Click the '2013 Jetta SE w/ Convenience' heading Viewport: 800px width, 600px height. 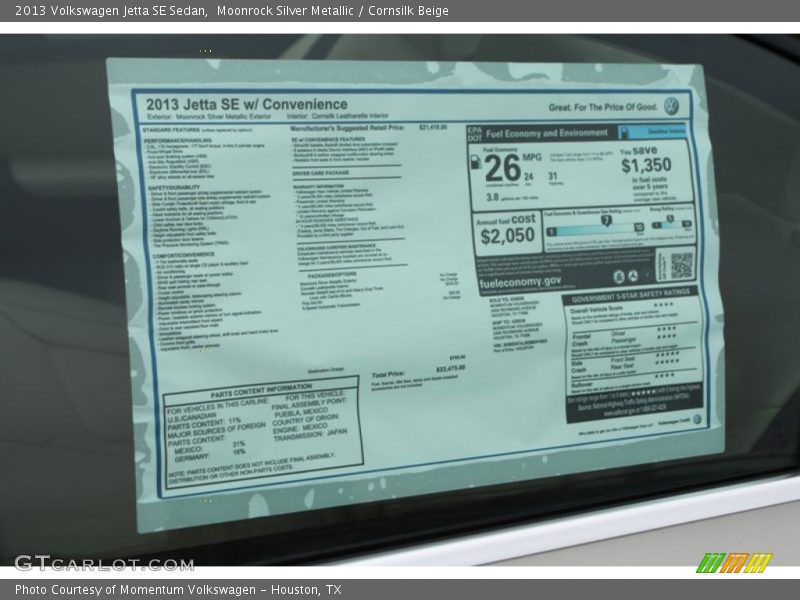coord(246,105)
